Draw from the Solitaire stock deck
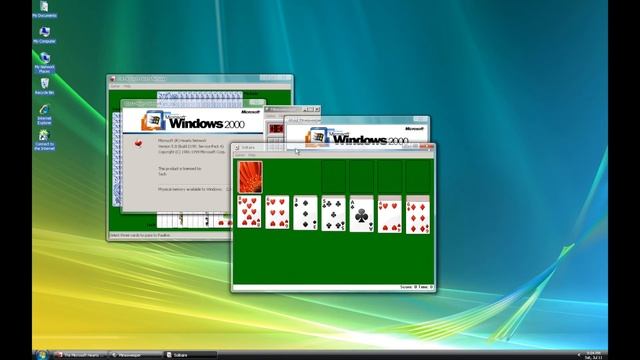The image size is (640, 360). point(250,177)
